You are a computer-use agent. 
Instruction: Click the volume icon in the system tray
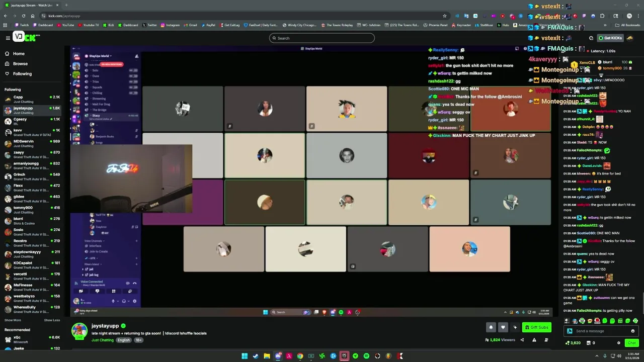click(x=619, y=356)
